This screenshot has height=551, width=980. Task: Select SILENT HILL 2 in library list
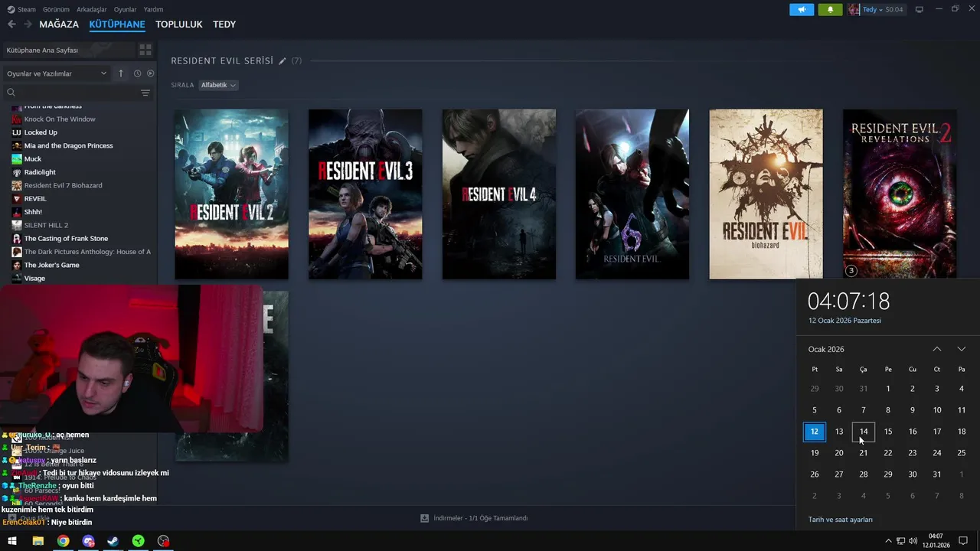click(46, 225)
